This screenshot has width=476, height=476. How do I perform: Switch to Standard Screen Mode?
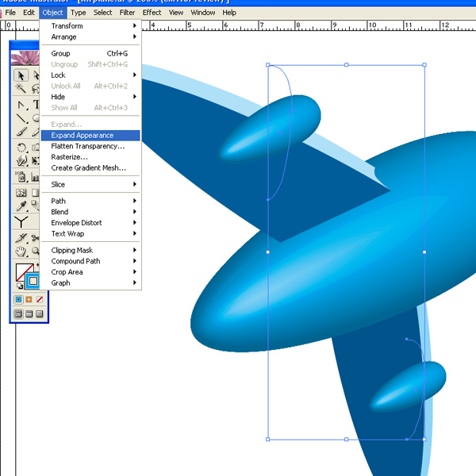tap(17, 314)
